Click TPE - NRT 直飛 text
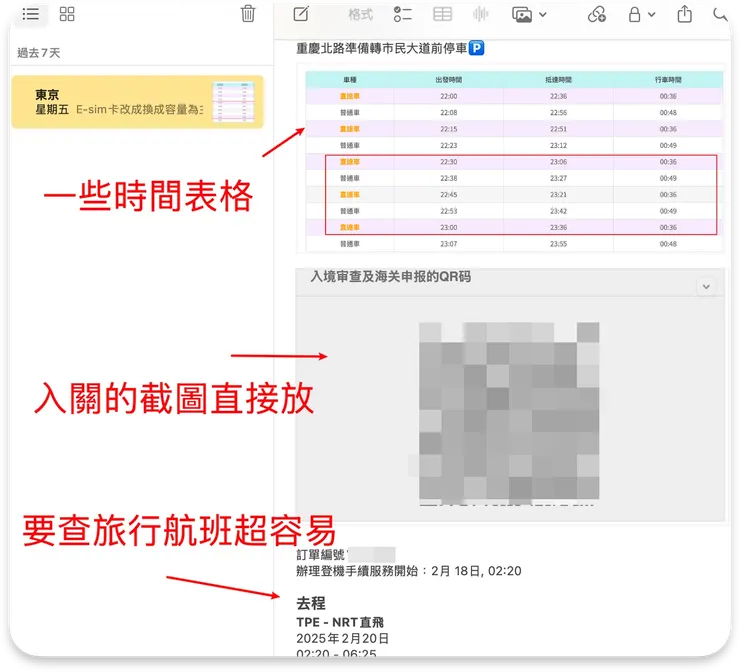This screenshot has width=740, height=672. (340, 622)
